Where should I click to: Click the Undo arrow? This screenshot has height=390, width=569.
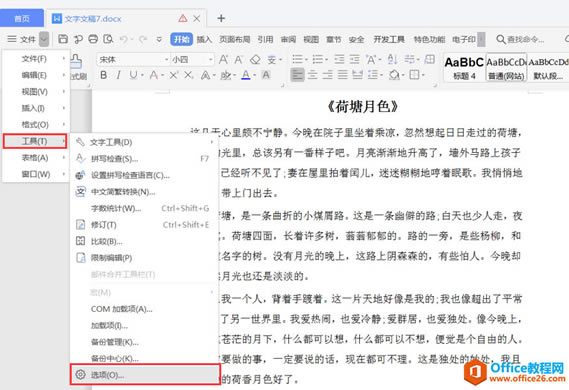(124, 39)
